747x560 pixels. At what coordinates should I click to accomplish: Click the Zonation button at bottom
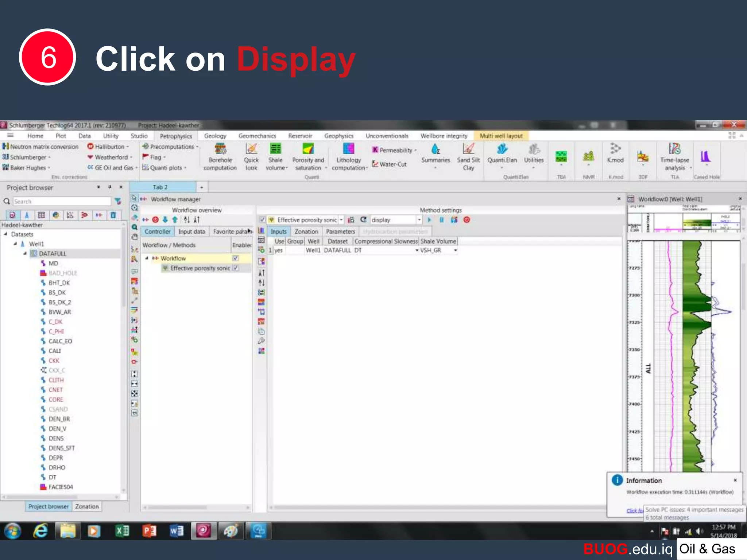87,506
